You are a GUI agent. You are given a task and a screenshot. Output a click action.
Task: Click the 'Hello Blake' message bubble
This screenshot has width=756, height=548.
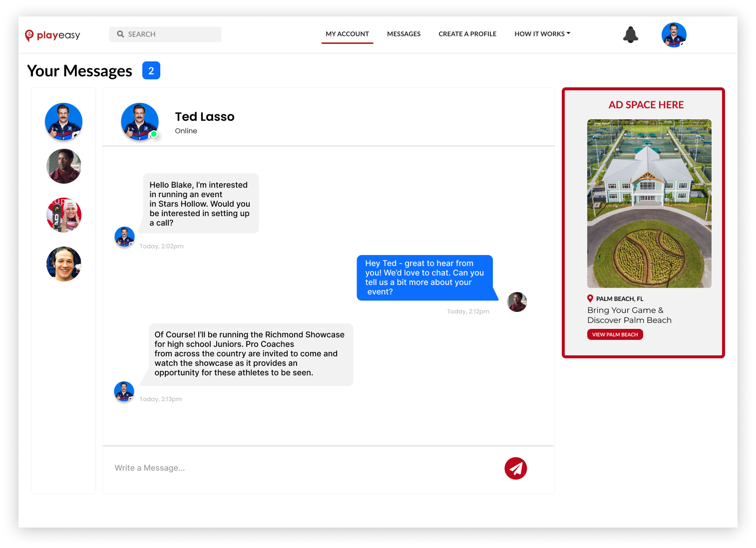tap(199, 203)
